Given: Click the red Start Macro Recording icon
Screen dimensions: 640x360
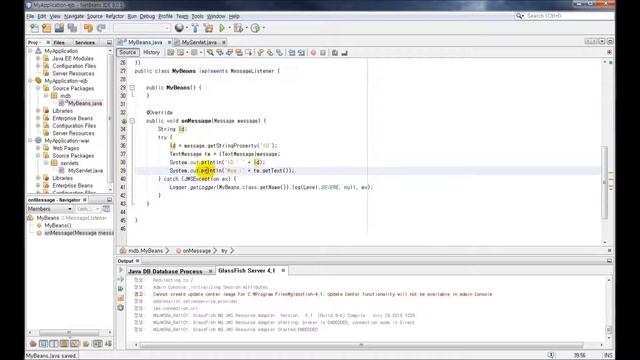Looking at the screenshot, I should tap(313, 53).
